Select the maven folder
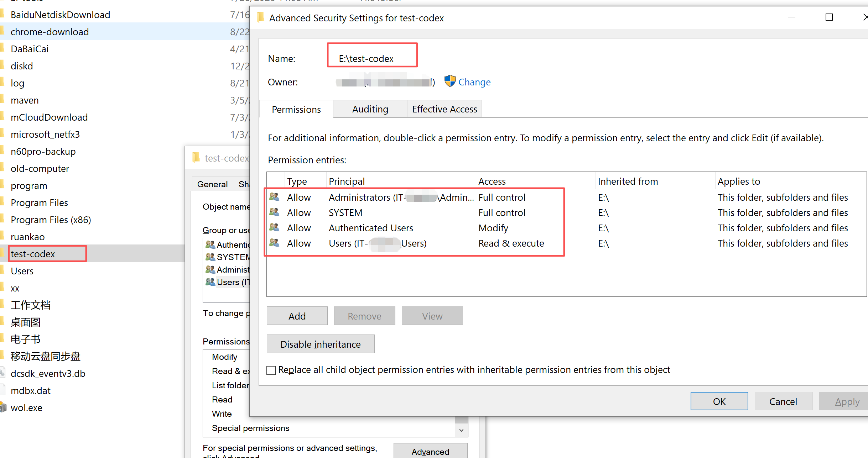868x458 pixels. click(25, 100)
